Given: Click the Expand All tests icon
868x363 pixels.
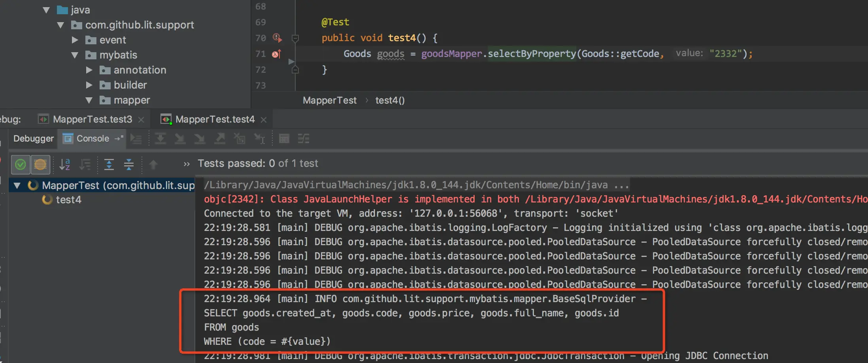Looking at the screenshot, I should [x=109, y=164].
